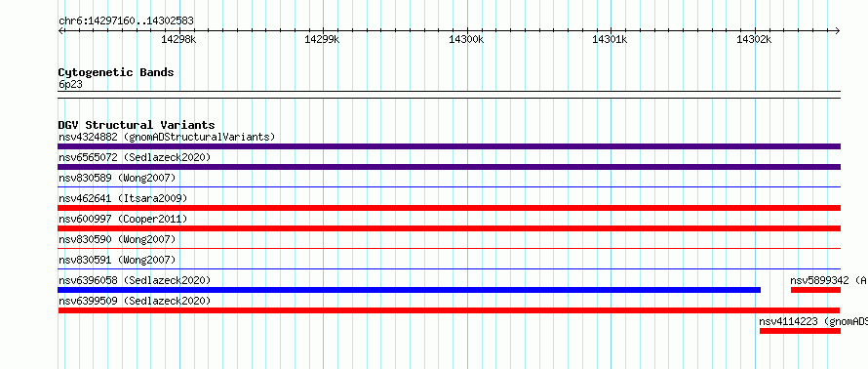Image resolution: width=868 pixels, height=369 pixels.
Task: Click the DGV Structural Variants track title
Action: pos(137,125)
